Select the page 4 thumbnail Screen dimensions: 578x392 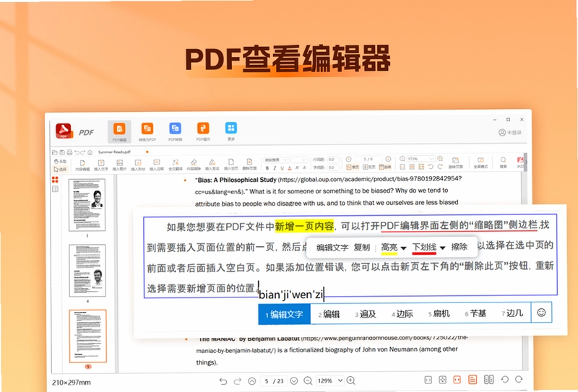tap(87, 271)
